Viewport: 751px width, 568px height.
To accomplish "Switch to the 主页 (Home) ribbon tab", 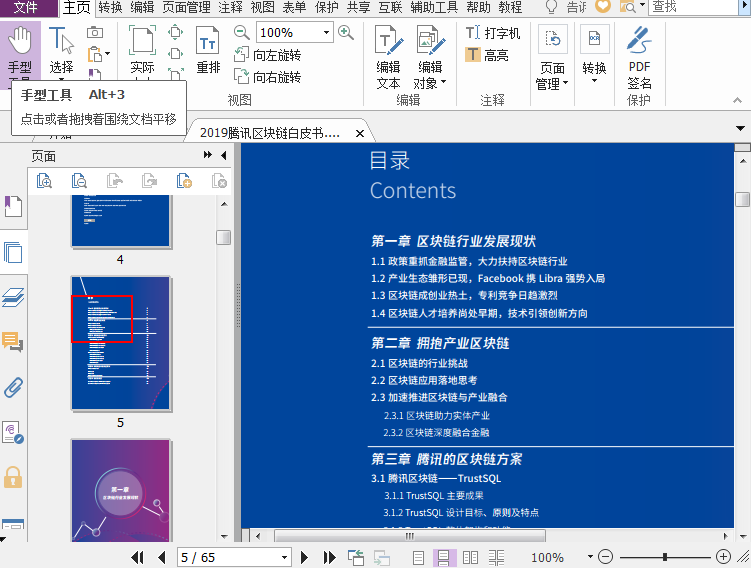I will click(x=77, y=7).
